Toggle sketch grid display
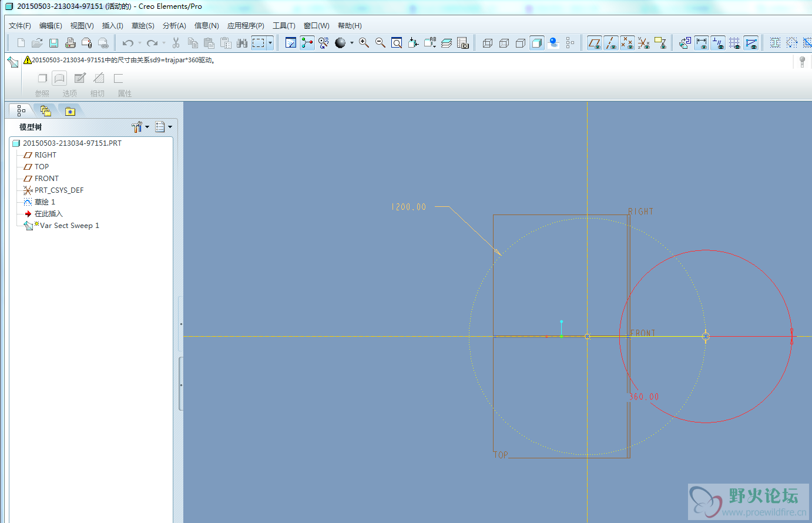Screen dimensions: 812x523 (x=734, y=43)
